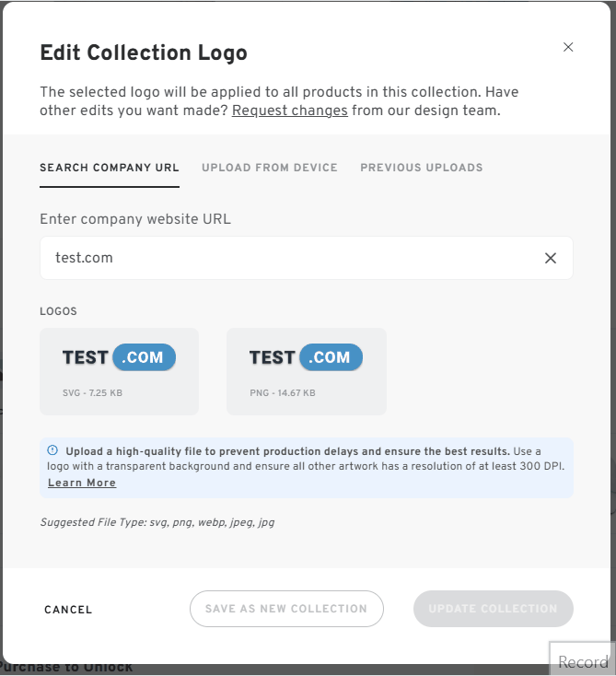
Task: Focus the company website URL field
Action: coord(307,258)
